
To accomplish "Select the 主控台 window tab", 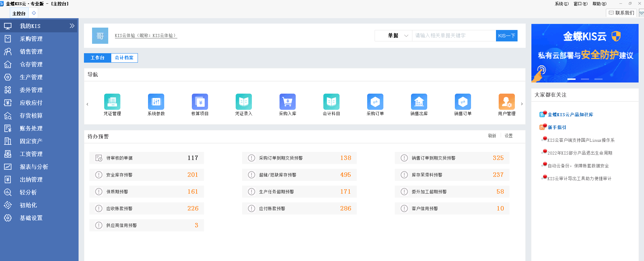I will 19,13.
